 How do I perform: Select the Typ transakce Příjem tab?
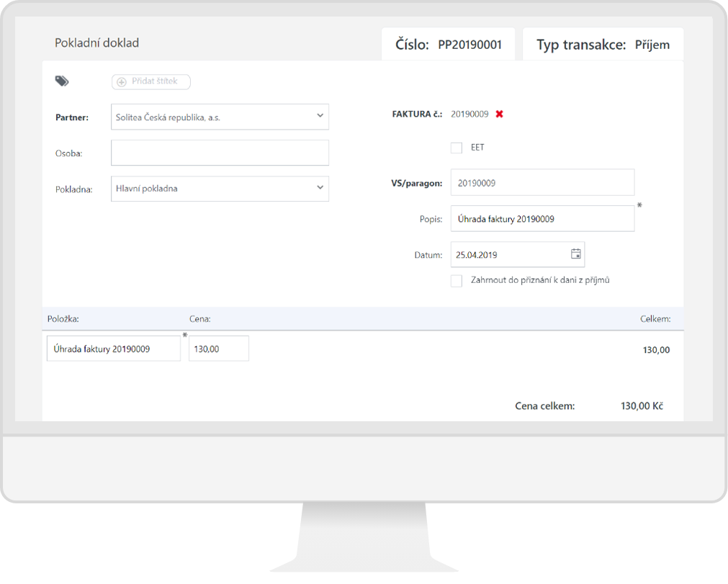tap(603, 45)
